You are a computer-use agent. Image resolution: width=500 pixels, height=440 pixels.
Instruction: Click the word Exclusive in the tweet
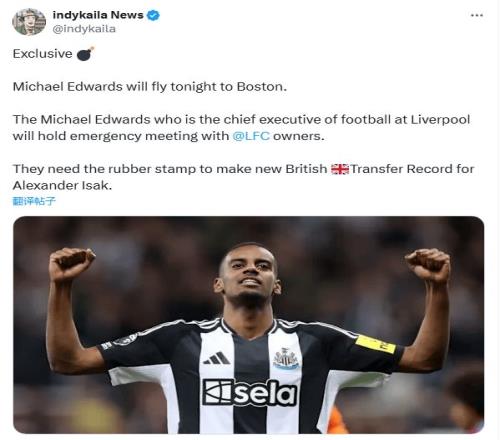(42, 54)
